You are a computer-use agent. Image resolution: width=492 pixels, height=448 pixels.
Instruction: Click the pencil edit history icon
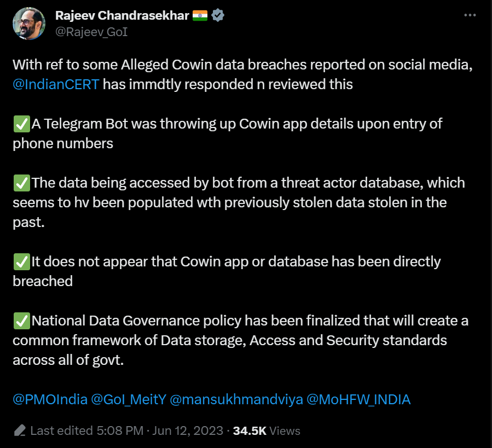pos(20,430)
